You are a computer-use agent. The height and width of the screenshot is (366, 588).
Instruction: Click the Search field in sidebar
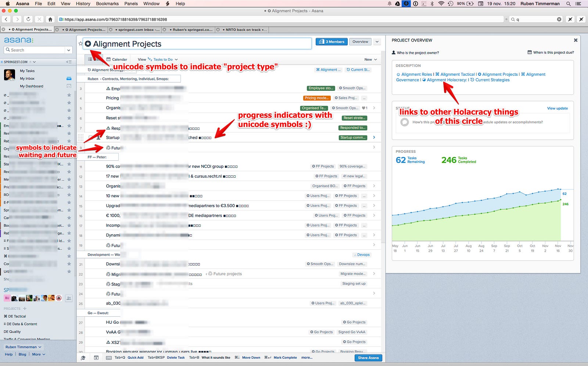34,50
